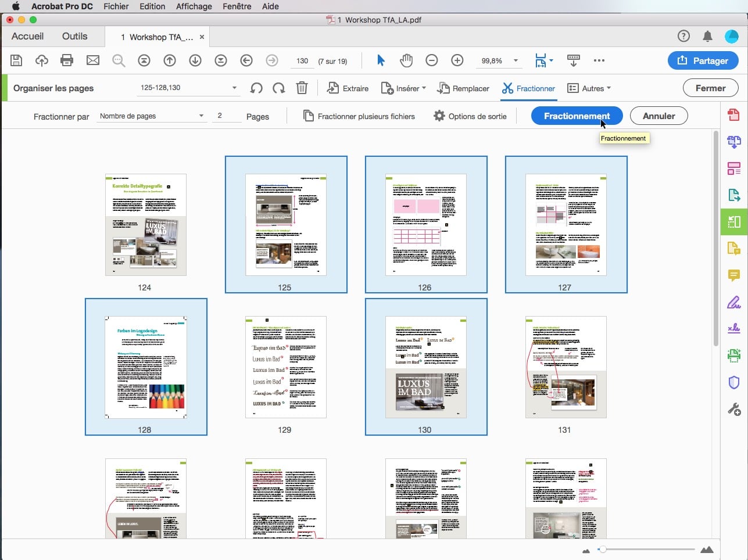The width and height of the screenshot is (748, 560).
Task: Select page 129 thumbnail
Action: click(285, 367)
